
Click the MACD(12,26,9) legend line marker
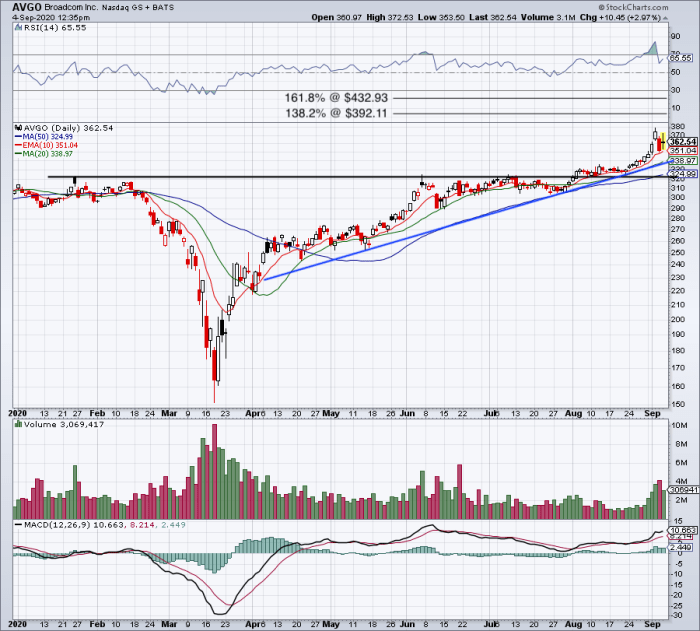(x=18, y=525)
